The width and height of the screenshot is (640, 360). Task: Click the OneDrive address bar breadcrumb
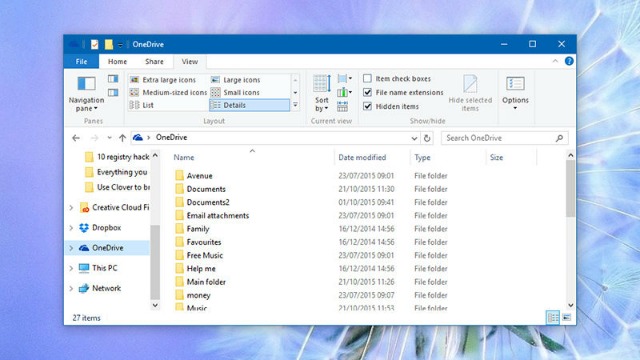171,138
